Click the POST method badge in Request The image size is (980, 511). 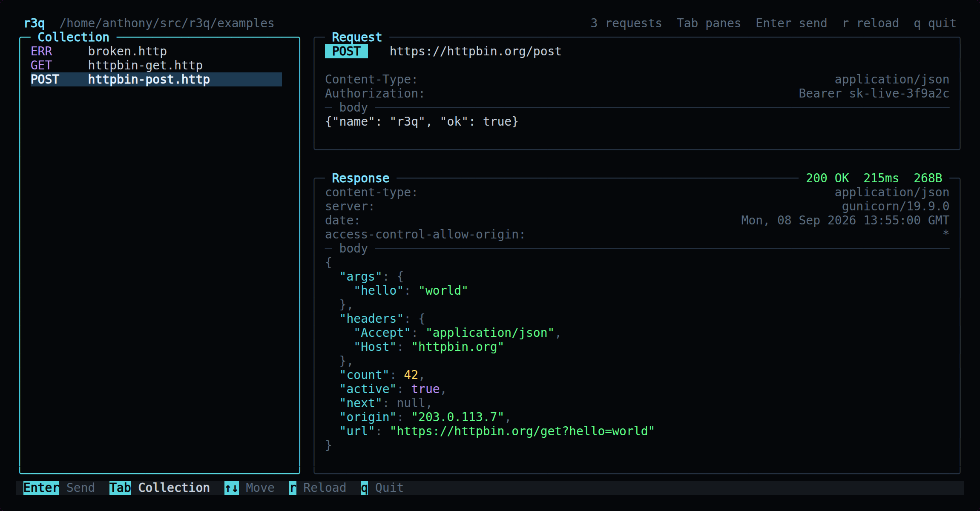pos(346,51)
